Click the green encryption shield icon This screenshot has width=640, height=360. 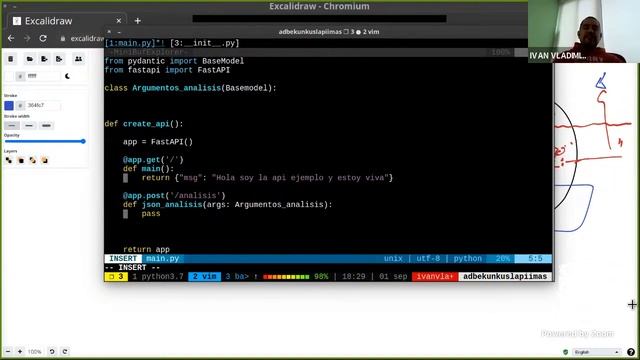pyautogui.click(x=565, y=352)
